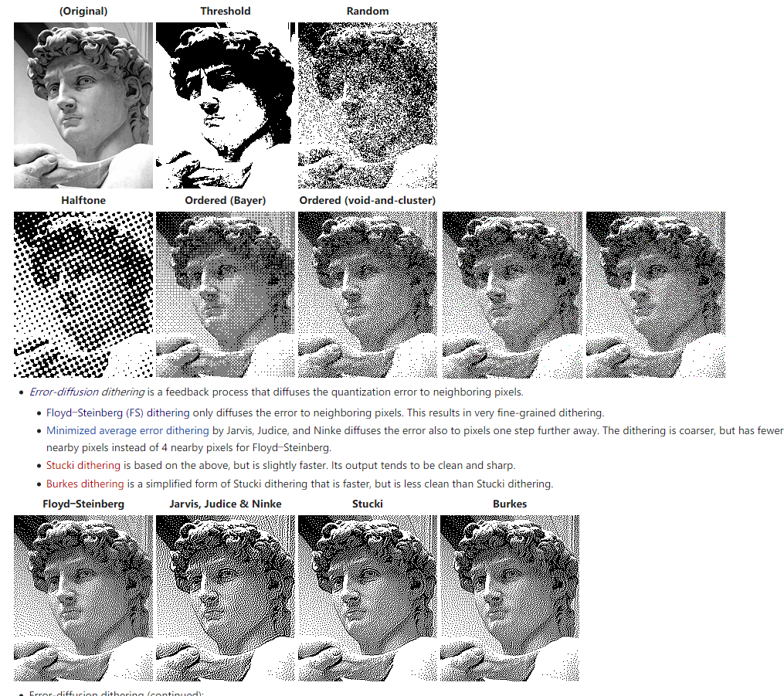Open the Ordered (void-and-cluster) example image
This screenshot has height=696, width=784.
click(x=368, y=294)
